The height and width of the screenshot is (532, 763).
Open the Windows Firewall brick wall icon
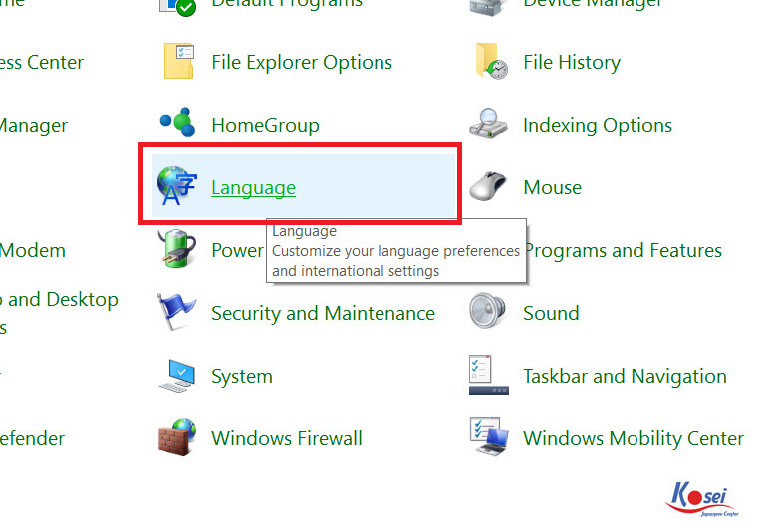177,437
